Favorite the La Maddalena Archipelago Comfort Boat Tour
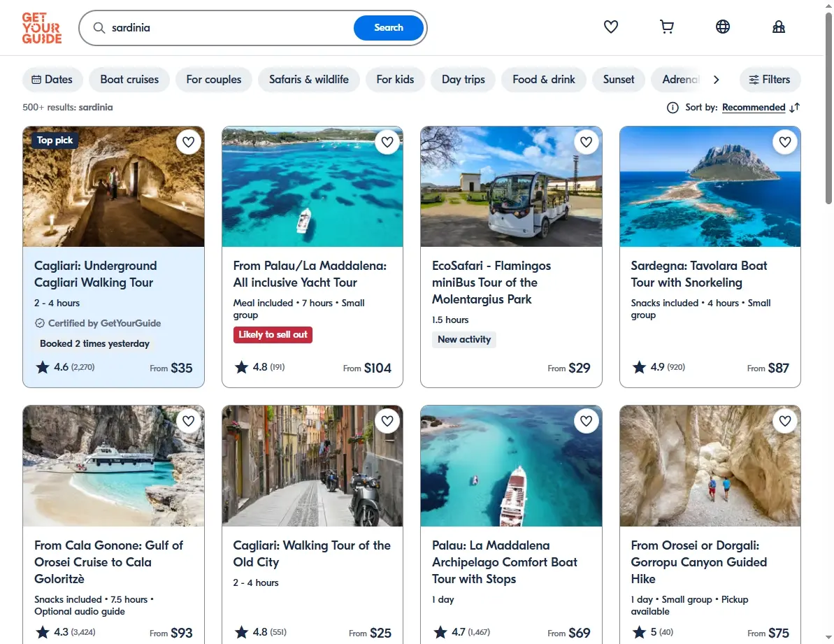Image resolution: width=834 pixels, height=644 pixels. [586, 421]
